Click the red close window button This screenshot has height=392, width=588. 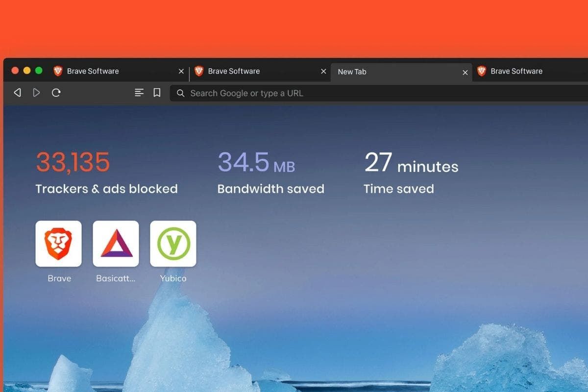pyautogui.click(x=15, y=71)
